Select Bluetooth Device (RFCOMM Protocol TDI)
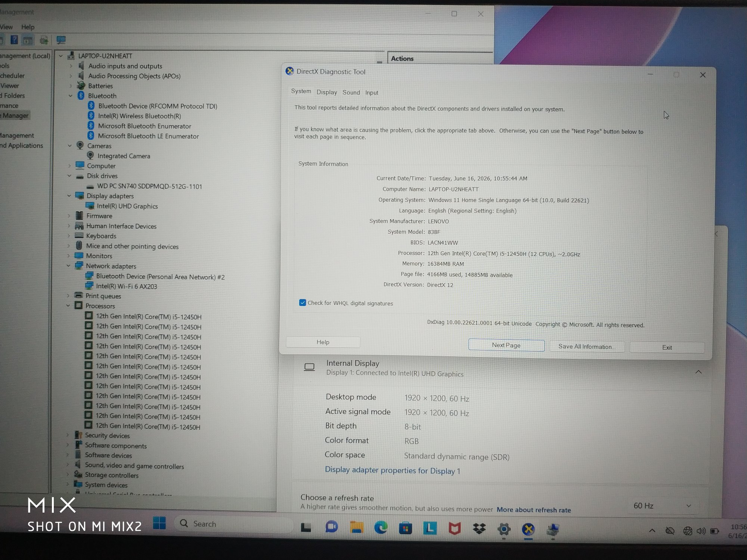The width and height of the screenshot is (747, 560). pyautogui.click(x=157, y=106)
